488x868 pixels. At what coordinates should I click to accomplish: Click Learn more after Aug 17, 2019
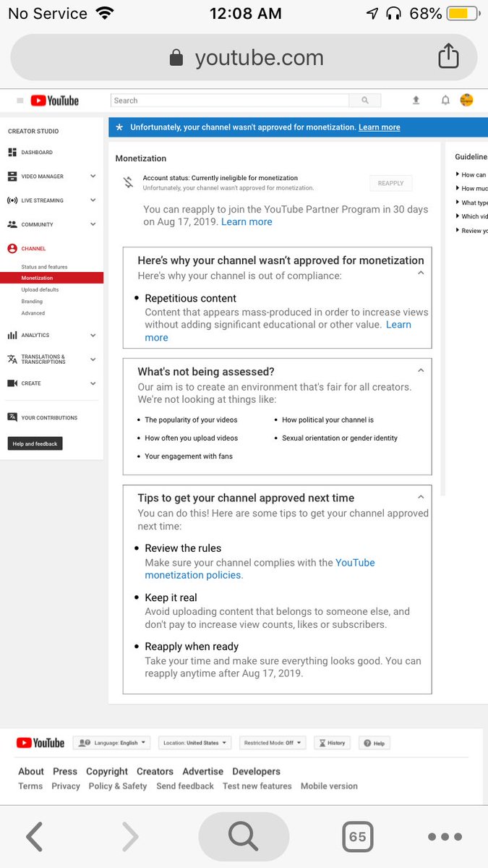point(247,222)
